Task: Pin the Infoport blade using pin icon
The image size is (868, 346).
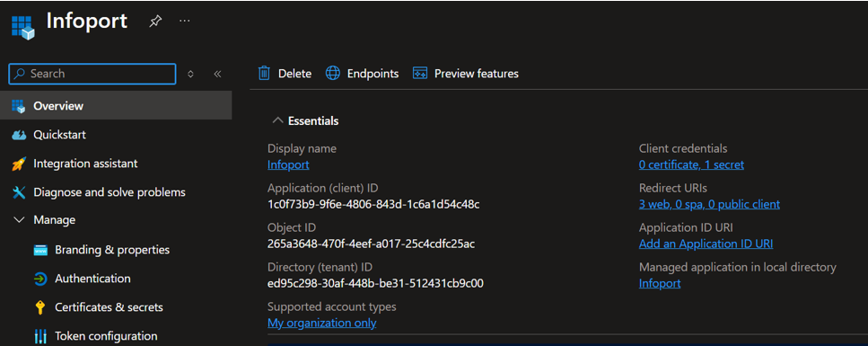Action: click(x=155, y=22)
